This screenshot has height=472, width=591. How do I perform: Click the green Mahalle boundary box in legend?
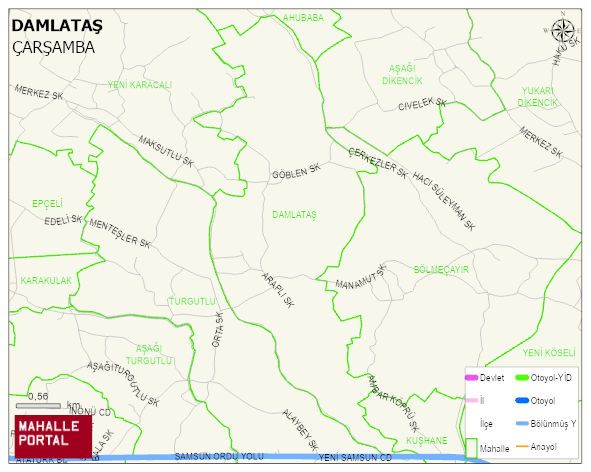point(472,448)
